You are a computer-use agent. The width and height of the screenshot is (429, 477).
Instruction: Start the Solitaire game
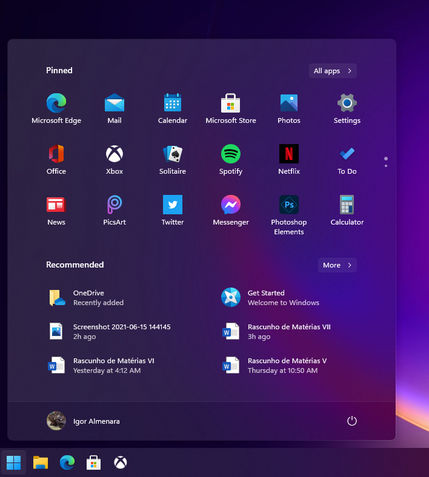point(172,160)
